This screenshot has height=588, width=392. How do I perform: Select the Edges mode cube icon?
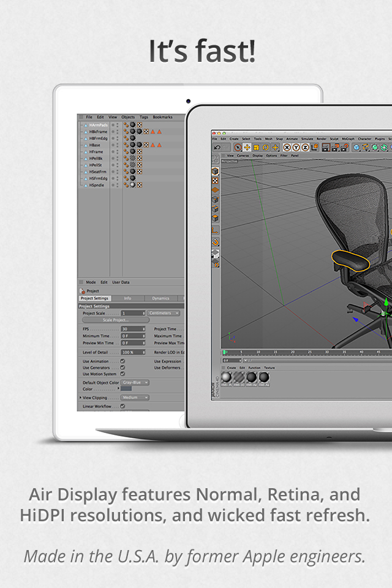216,209
